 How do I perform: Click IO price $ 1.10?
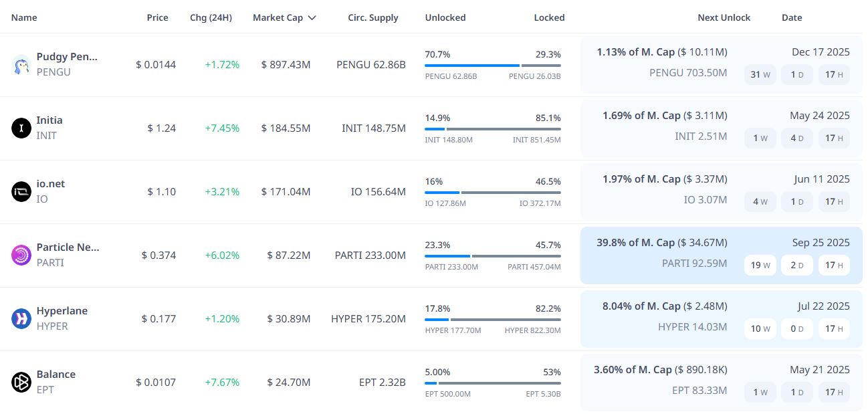[162, 192]
